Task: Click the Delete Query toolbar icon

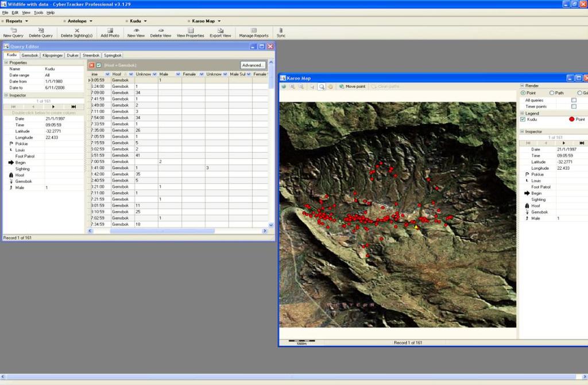Action: click(x=41, y=33)
